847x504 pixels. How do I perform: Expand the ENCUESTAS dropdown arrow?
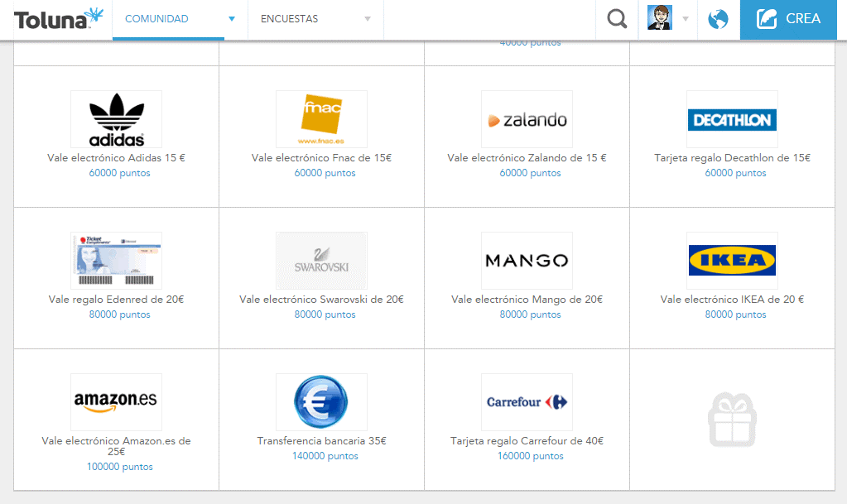[x=368, y=19]
